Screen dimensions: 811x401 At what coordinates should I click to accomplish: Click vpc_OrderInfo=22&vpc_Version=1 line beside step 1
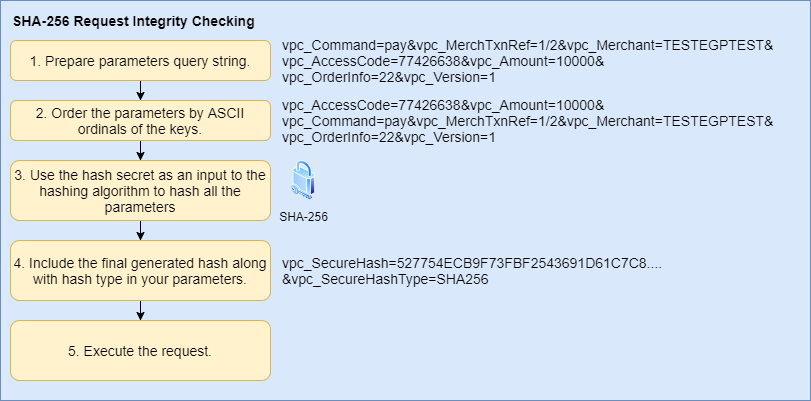click(389, 77)
